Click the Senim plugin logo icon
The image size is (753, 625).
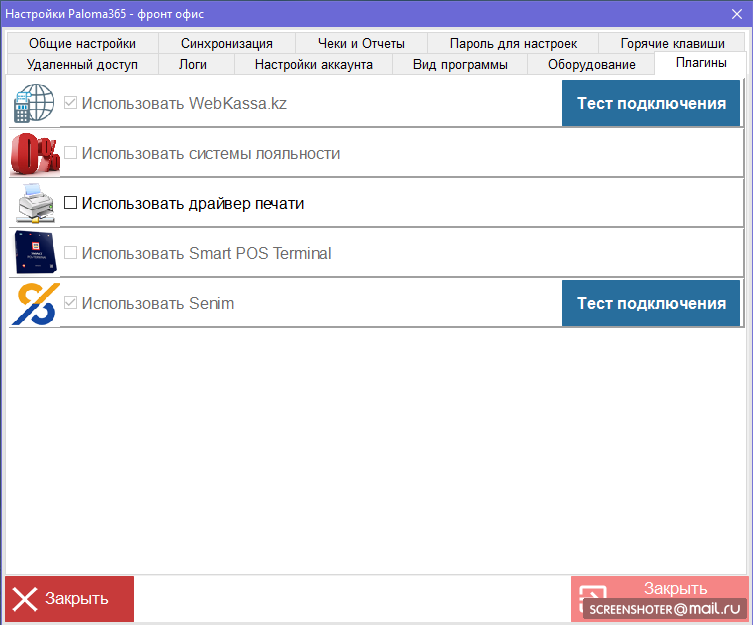pyautogui.click(x=34, y=303)
